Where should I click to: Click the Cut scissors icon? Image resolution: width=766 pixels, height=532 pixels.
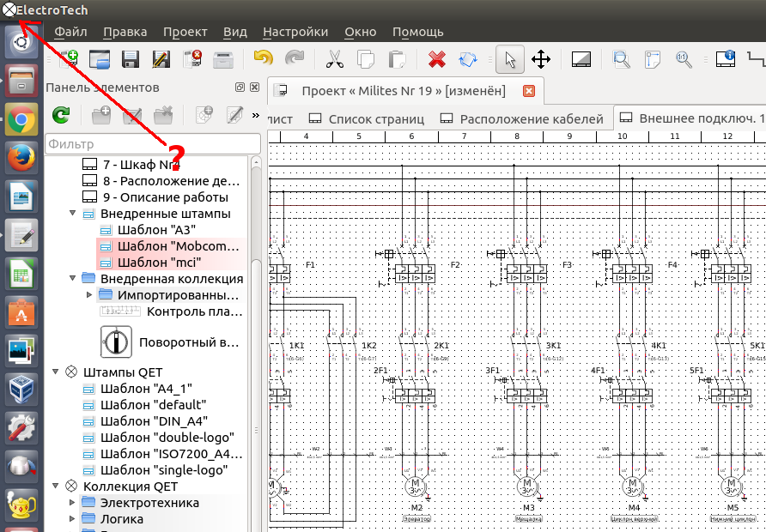pos(334,59)
